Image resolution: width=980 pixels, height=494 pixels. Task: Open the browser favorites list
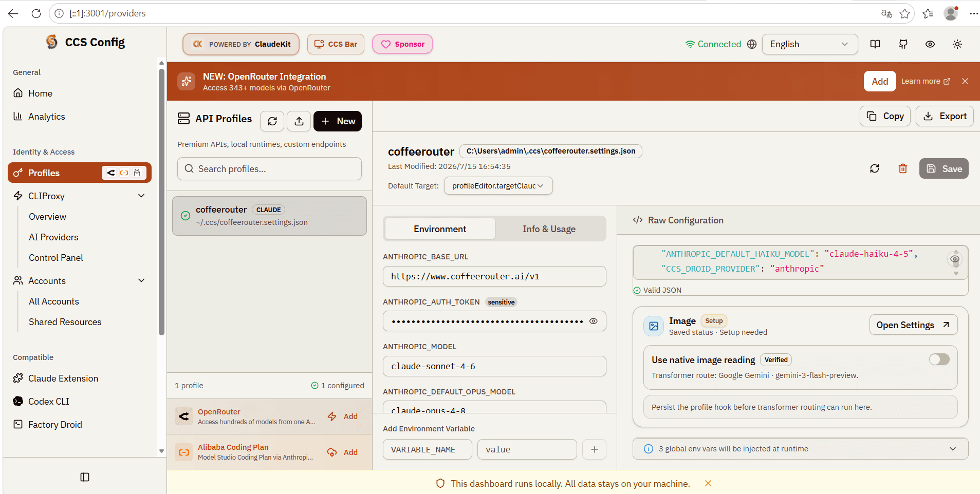pos(928,13)
